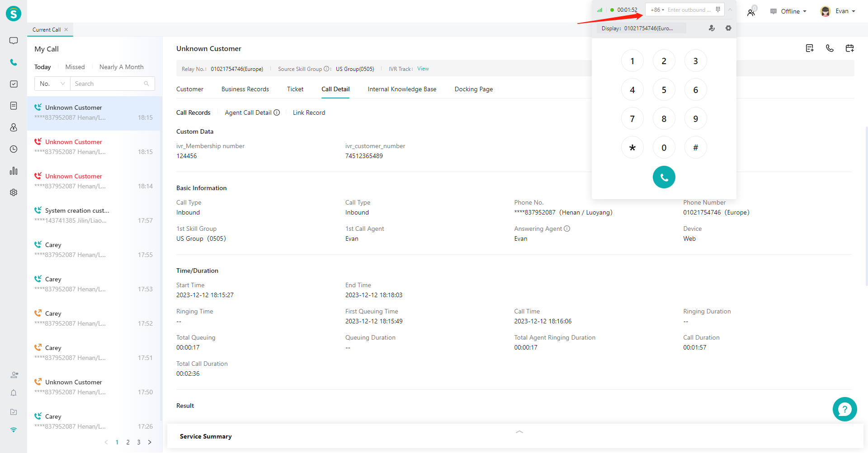The height and width of the screenshot is (453, 868).
Task: Open the clock history sidebar icon
Action: 14,149
